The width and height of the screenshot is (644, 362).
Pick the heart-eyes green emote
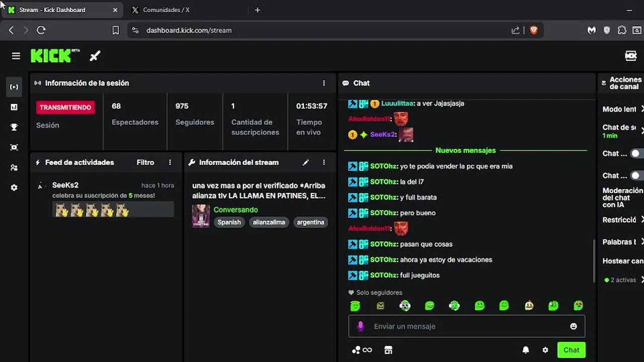tap(578, 305)
